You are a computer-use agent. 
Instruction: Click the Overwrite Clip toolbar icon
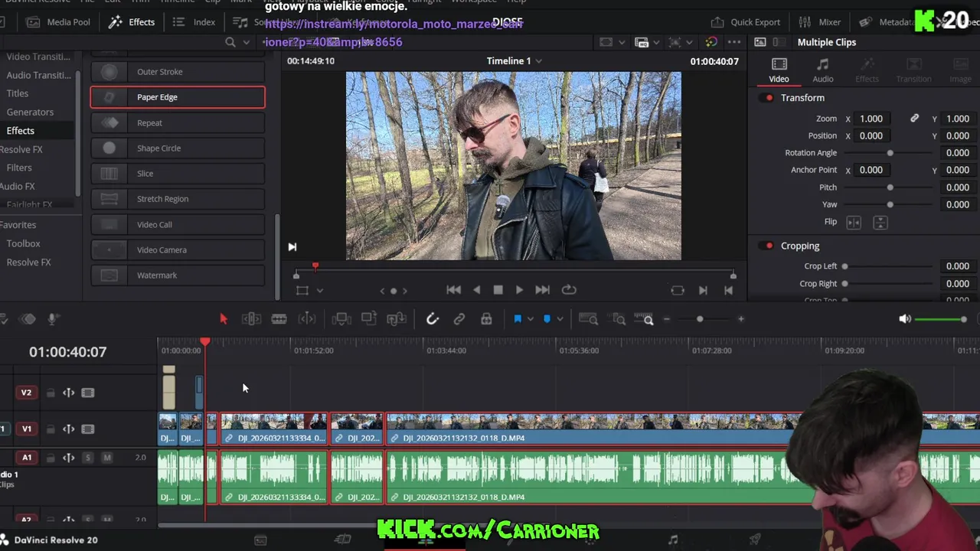(369, 319)
